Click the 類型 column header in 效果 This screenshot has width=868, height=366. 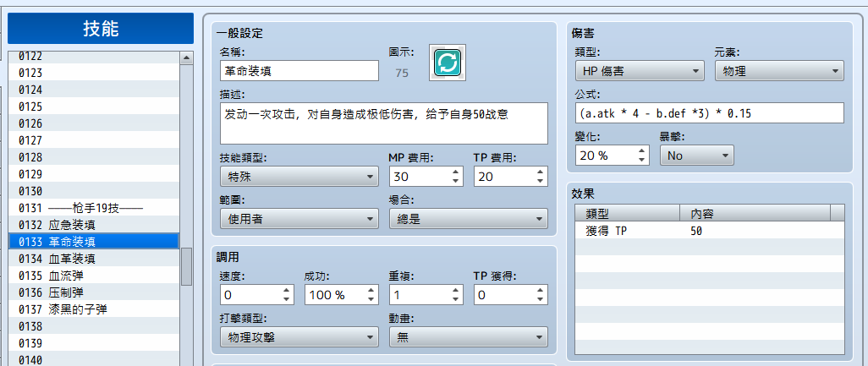(627, 213)
